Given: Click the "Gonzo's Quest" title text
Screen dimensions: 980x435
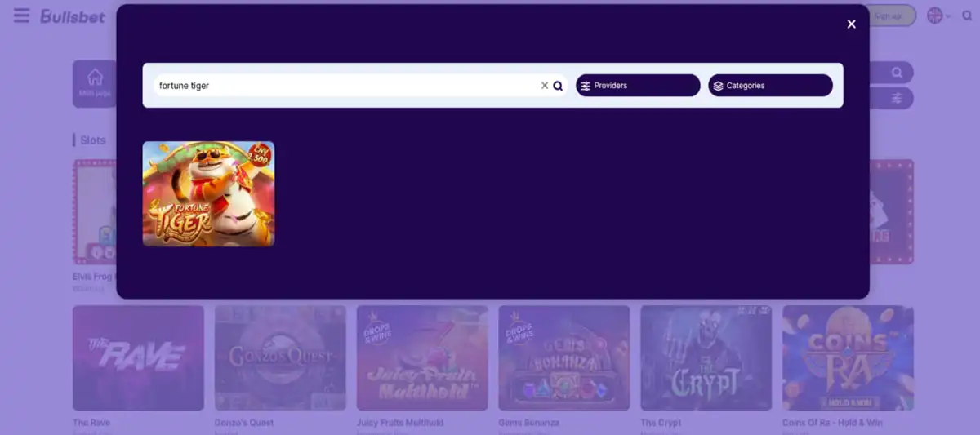Looking at the screenshot, I should [x=244, y=423].
